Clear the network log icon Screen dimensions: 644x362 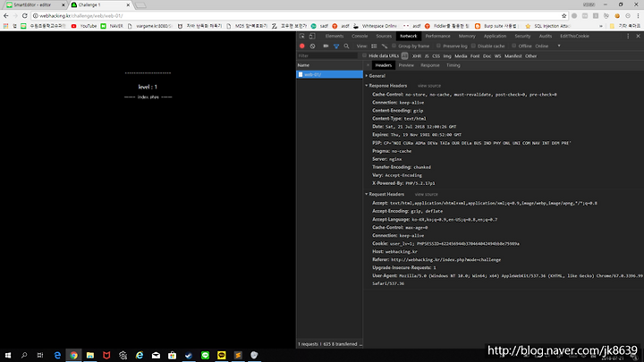[x=312, y=46]
